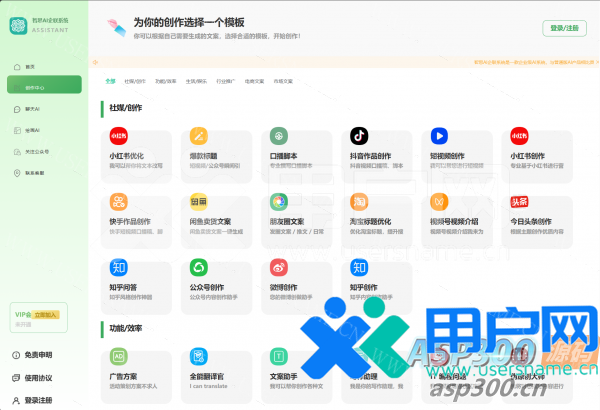
Task: Switch to the 行业推广 category tab
Action: [227, 79]
